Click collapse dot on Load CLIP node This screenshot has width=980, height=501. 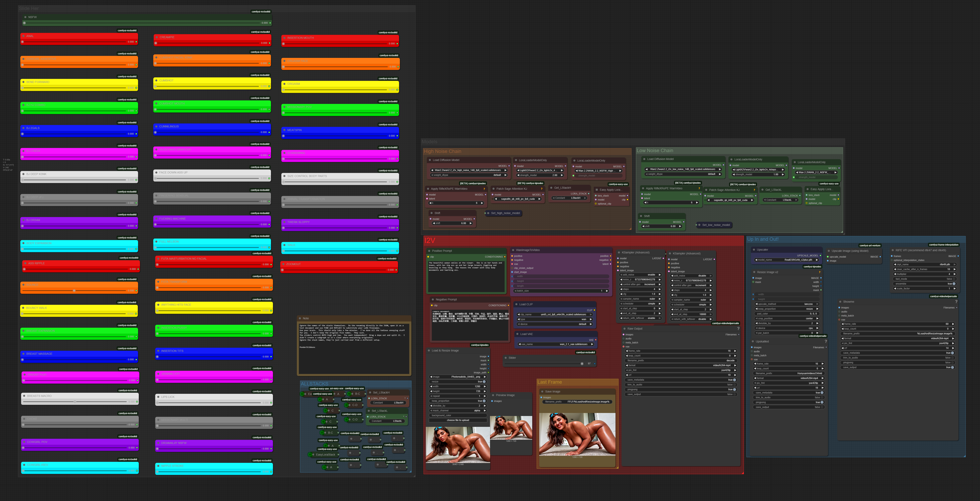pos(516,304)
